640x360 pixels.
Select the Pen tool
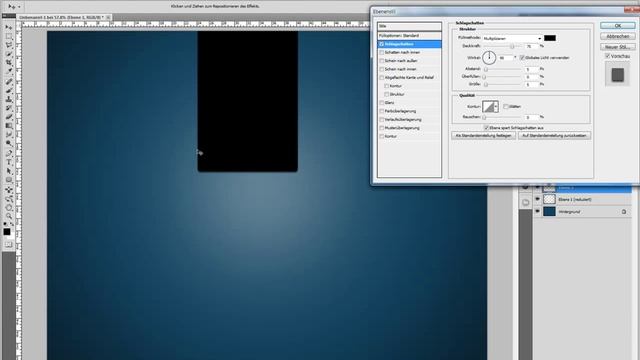coord(9,153)
